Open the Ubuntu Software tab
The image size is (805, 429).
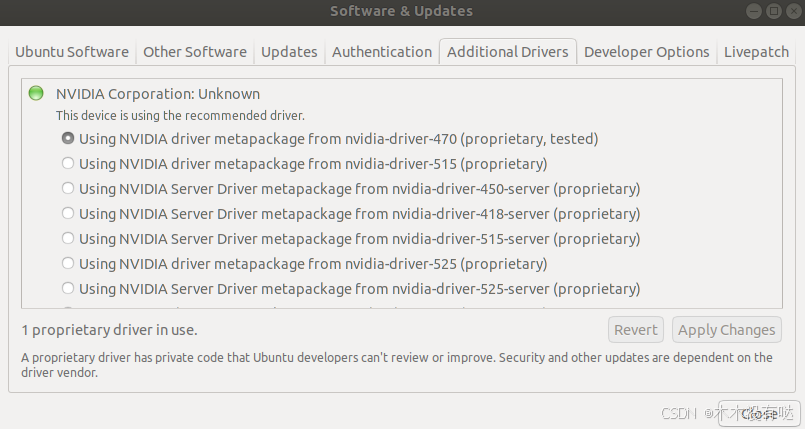72,52
